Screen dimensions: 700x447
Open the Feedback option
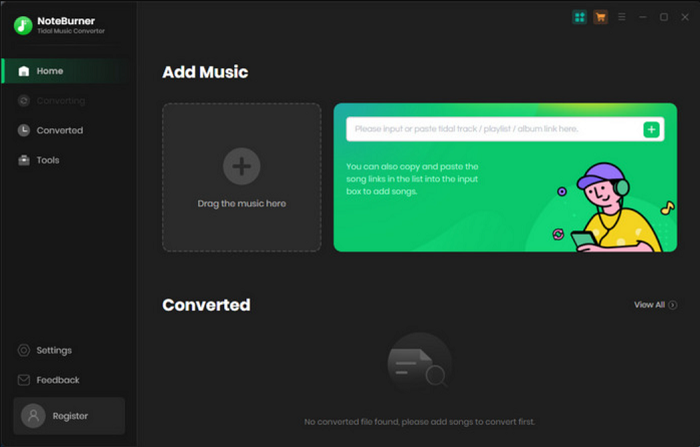(48, 380)
